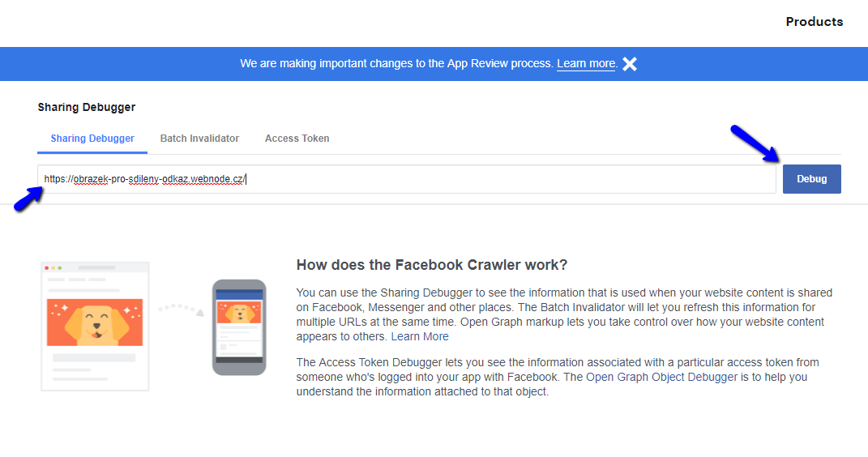868x457 pixels.
Task: Click the Debug button
Action: click(811, 179)
